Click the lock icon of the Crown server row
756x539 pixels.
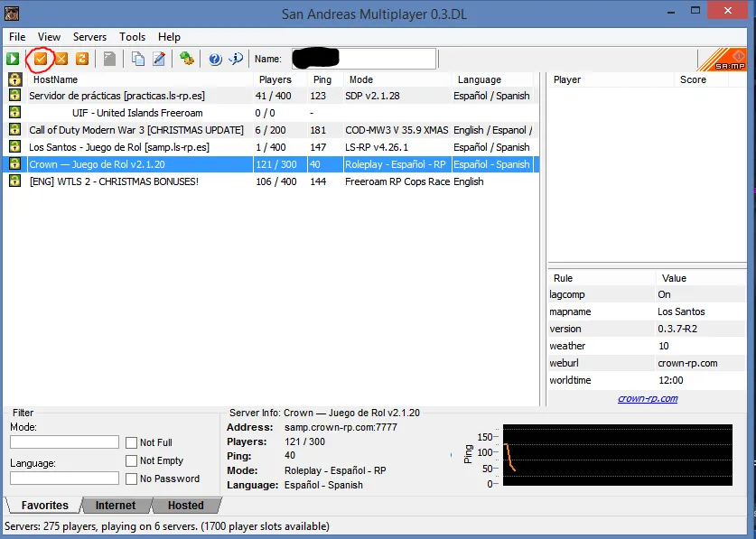(x=15, y=164)
